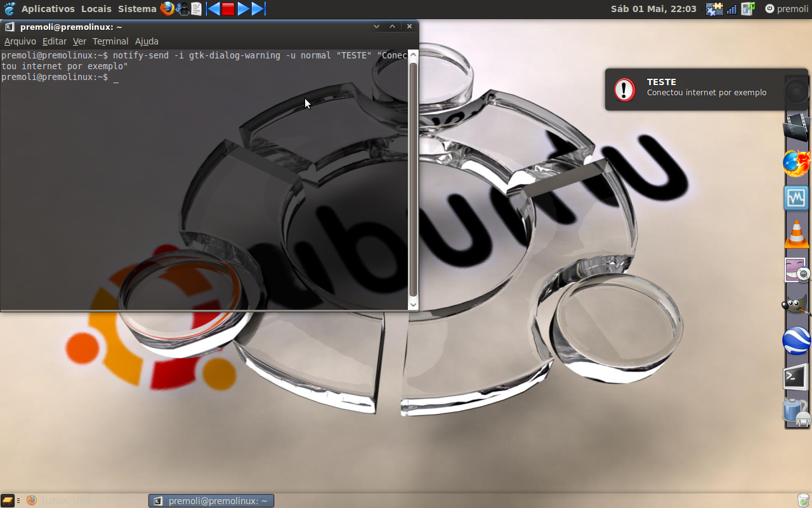Click the terminal scrollbar up arrow
The width and height of the screenshot is (812, 508).
click(x=413, y=55)
